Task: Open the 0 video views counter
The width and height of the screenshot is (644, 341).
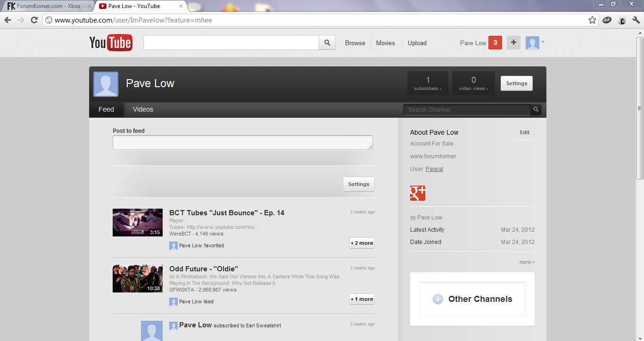Action: [473, 83]
